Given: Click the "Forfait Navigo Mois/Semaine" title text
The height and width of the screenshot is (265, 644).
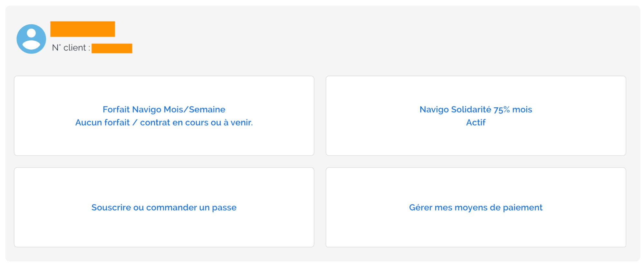Looking at the screenshot, I should click(x=164, y=110).
